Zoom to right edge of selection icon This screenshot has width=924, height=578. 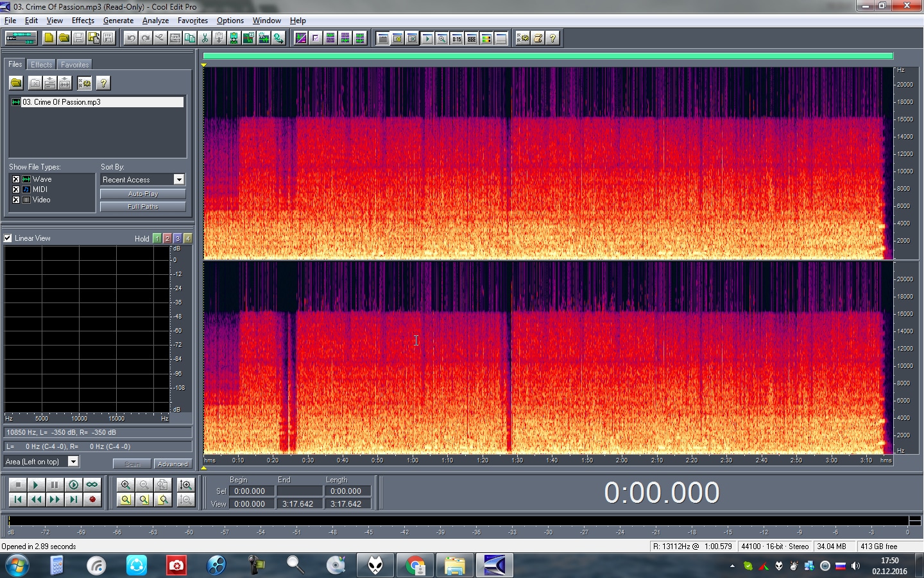pyautogui.click(x=163, y=499)
